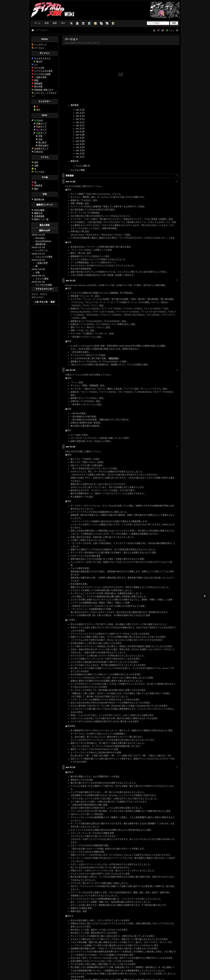Open 屋敷幽霊 sidebar link
This screenshot has height=980, width=210.
(38, 84)
